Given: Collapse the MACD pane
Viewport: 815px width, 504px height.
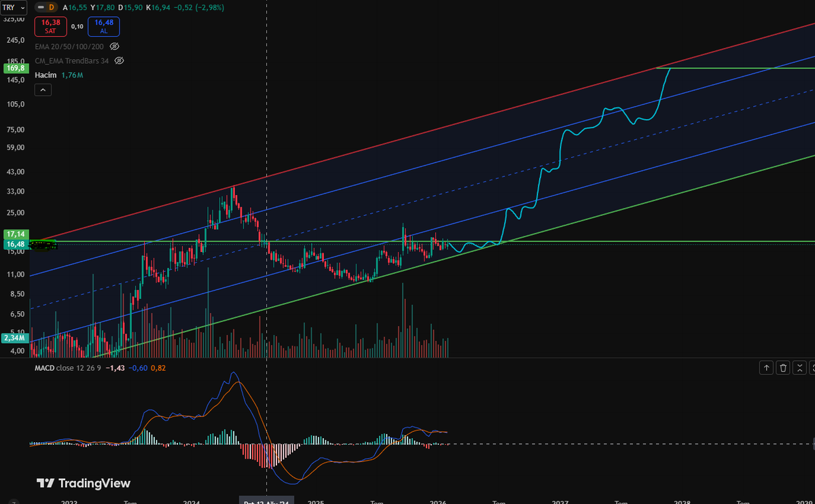Looking at the screenshot, I should point(799,367).
